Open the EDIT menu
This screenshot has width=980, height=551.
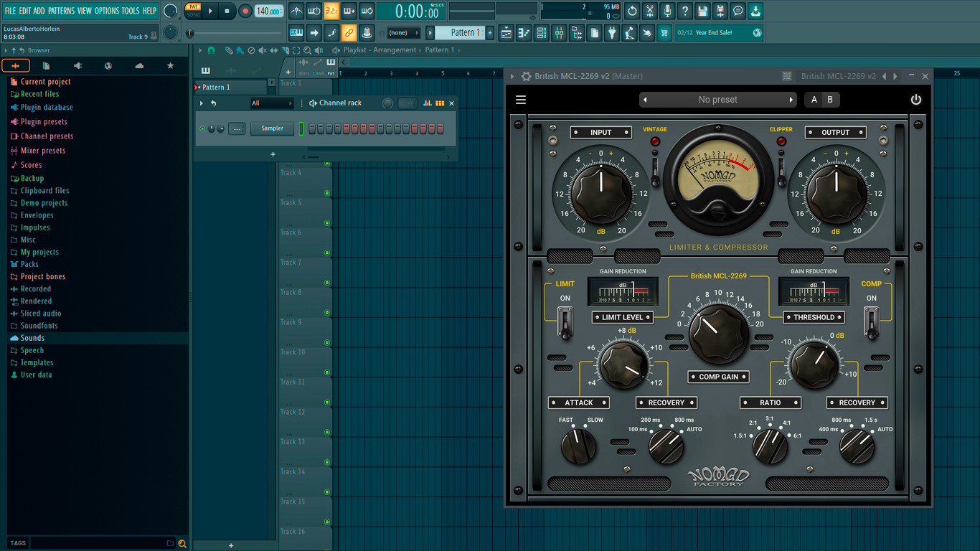point(25,11)
